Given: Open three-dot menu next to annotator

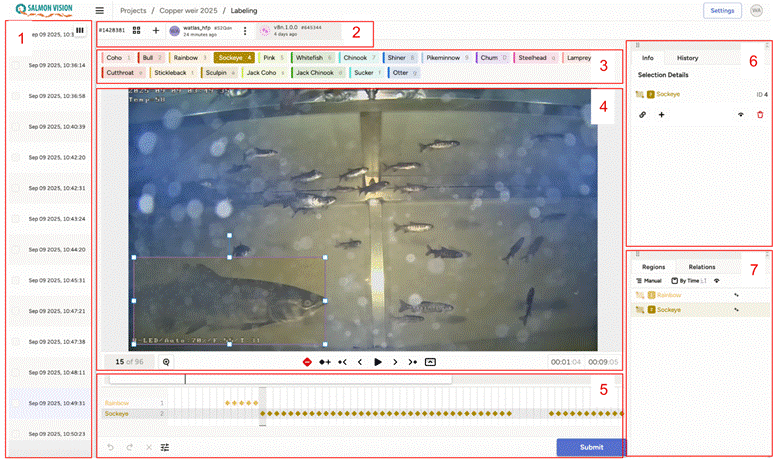Looking at the screenshot, I should [x=245, y=31].
